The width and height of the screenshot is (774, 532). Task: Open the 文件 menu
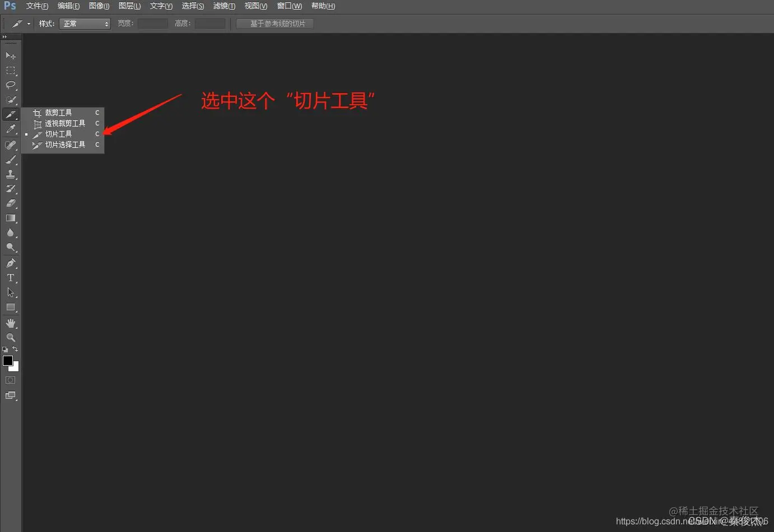coord(37,6)
